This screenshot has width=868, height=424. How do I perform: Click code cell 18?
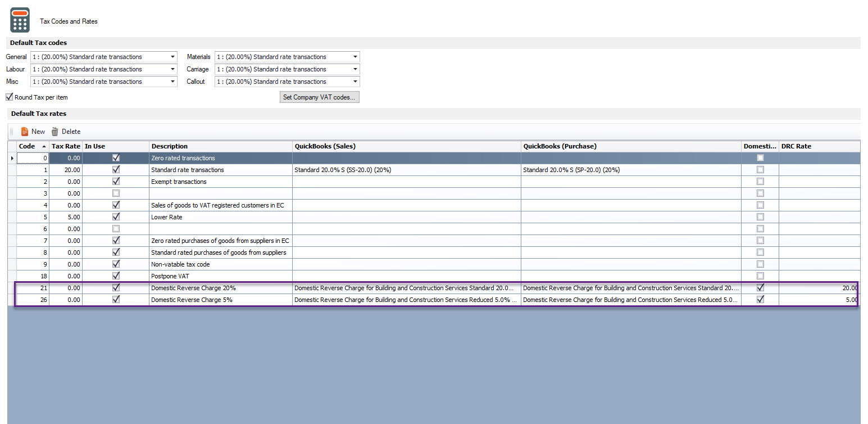tap(33, 276)
